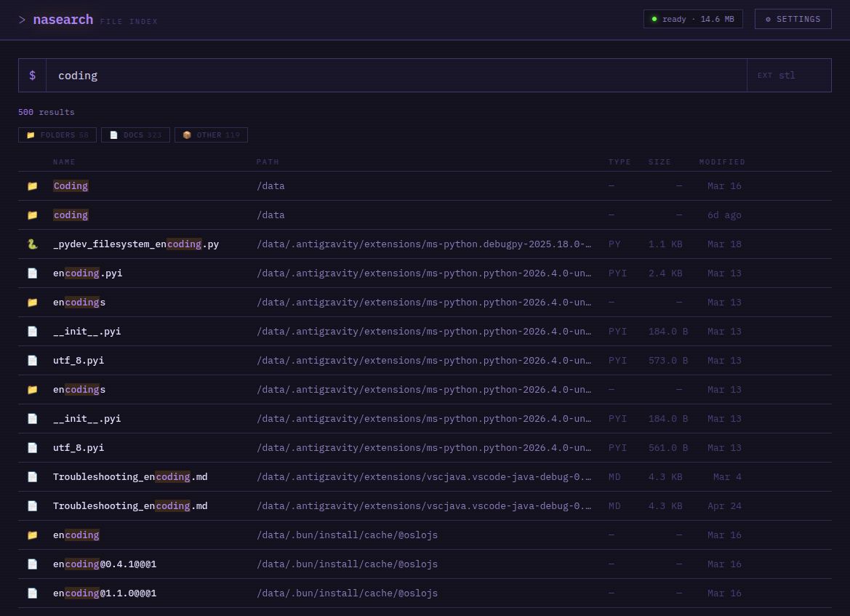Focus the search query field containing coding
The height and width of the screenshot is (616, 850).
coord(396,76)
